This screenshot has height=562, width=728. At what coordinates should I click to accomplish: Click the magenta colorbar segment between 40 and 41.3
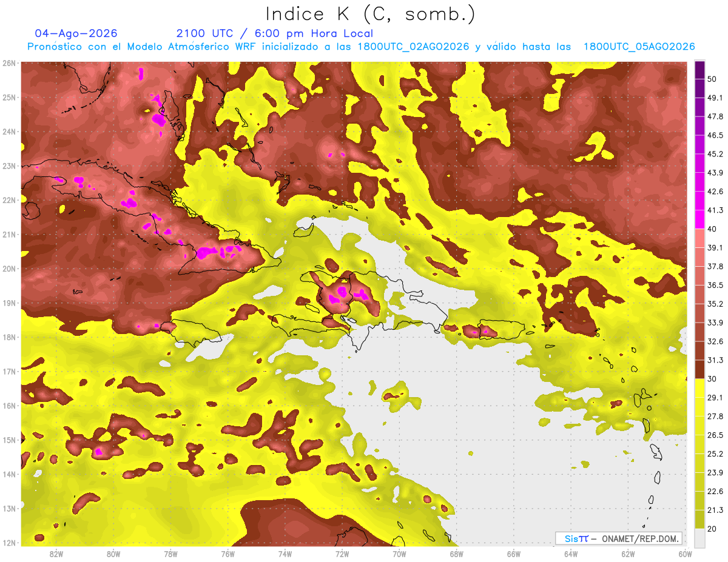point(699,219)
